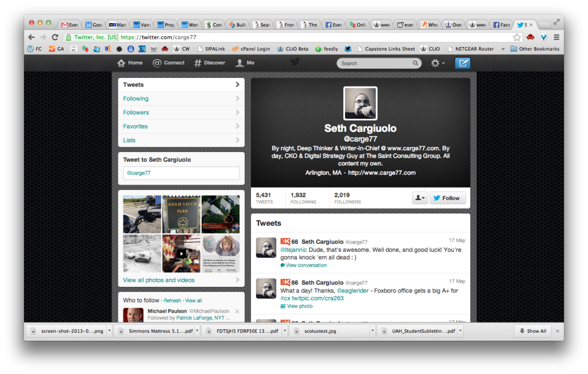Screen dimensions: 588x374
Task: Open dropdown for FDTSJH5 pdf download
Action: pyautogui.click(x=285, y=331)
